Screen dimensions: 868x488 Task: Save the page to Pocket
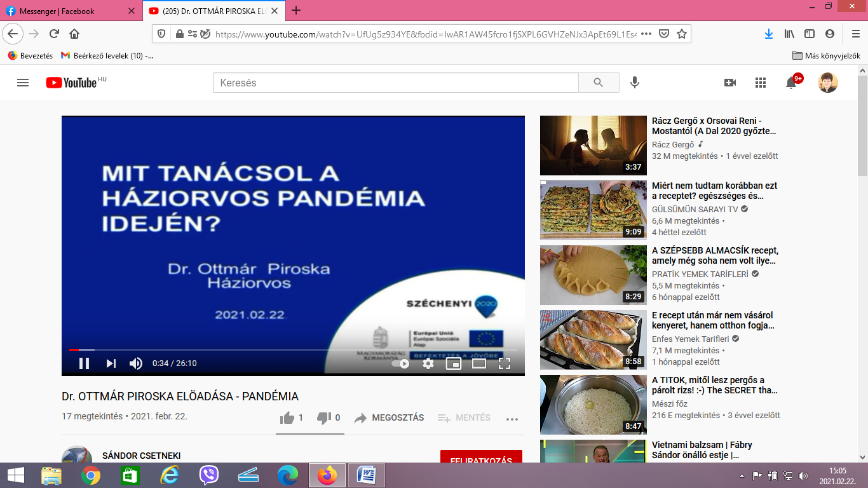[x=664, y=34]
